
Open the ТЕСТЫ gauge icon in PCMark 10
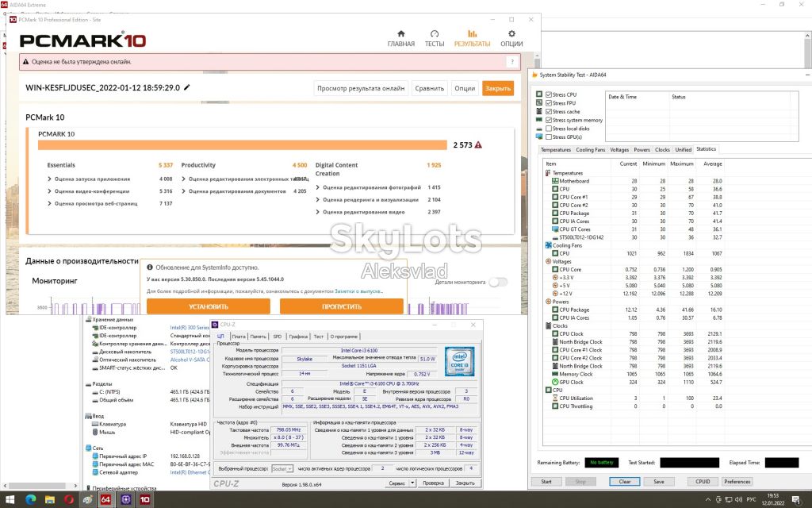[x=435, y=33]
